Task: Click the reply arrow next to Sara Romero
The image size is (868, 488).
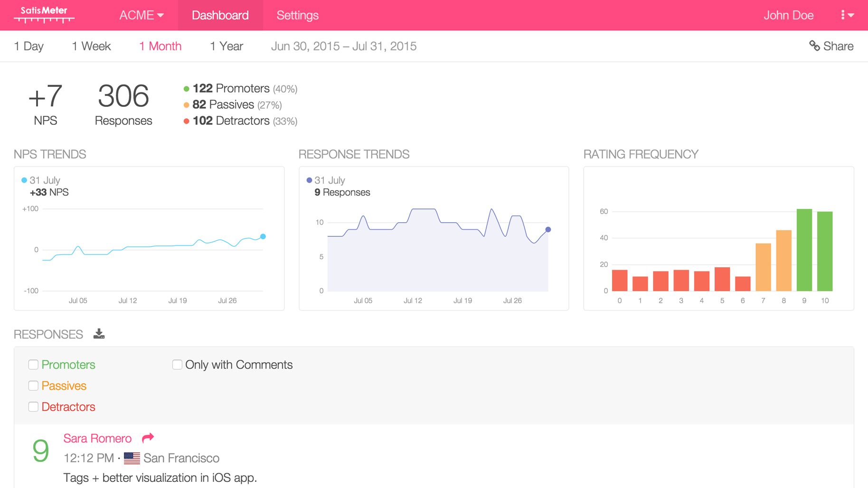Action: [147, 438]
